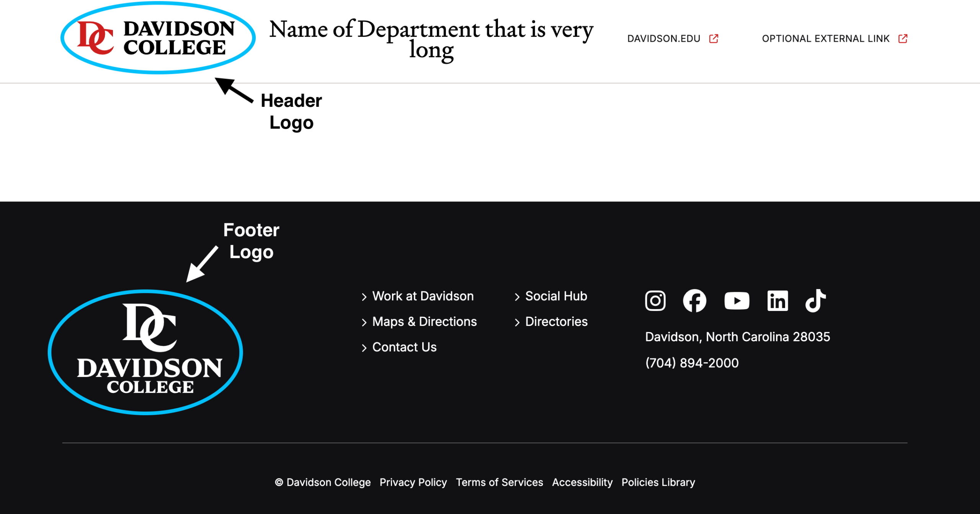Click the phone number (704) 894-2000

pyautogui.click(x=692, y=363)
